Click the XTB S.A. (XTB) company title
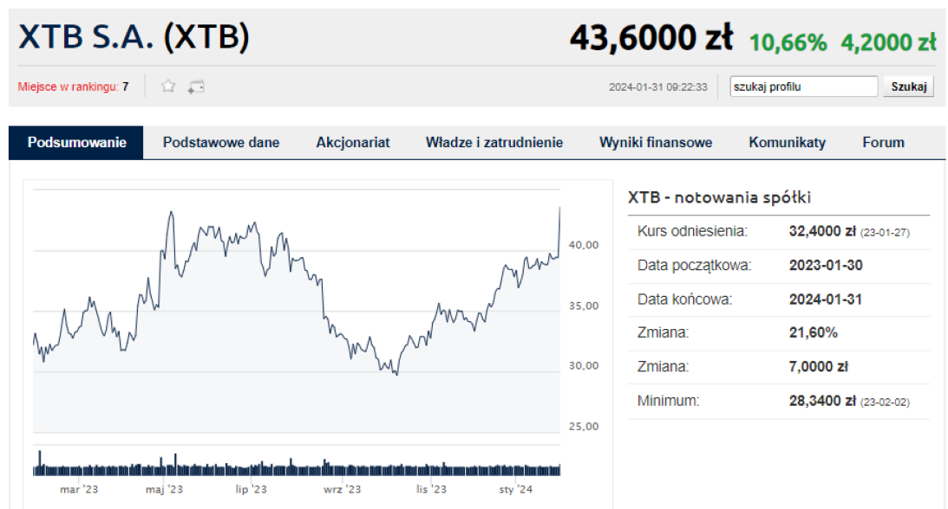Screen dimensions: 948x509 tap(134, 36)
